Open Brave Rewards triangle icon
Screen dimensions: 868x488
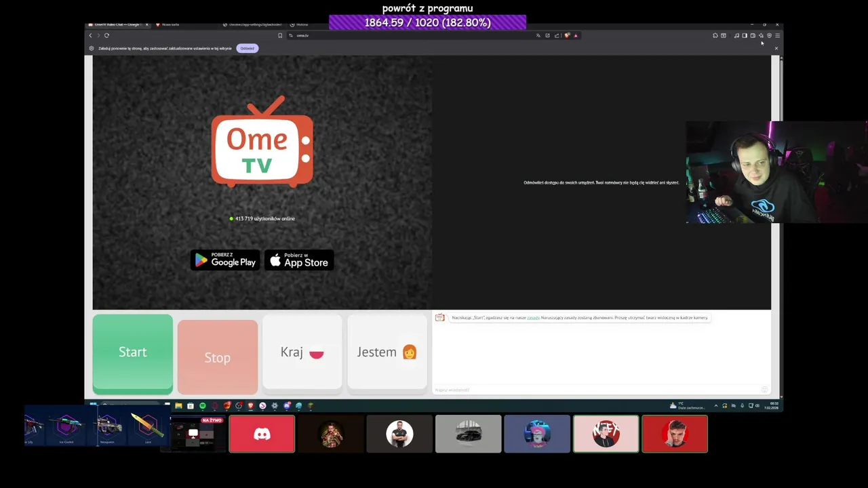click(x=576, y=35)
